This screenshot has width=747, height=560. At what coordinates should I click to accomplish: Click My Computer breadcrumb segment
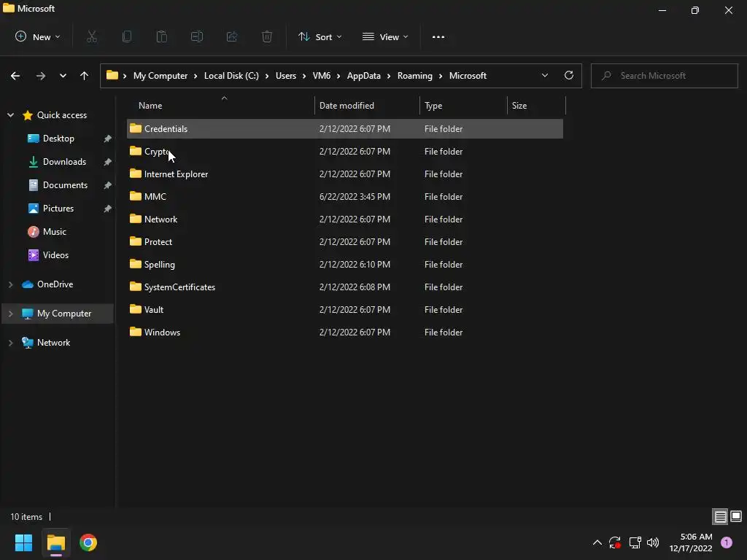pyautogui.click(x=160, y=76)
